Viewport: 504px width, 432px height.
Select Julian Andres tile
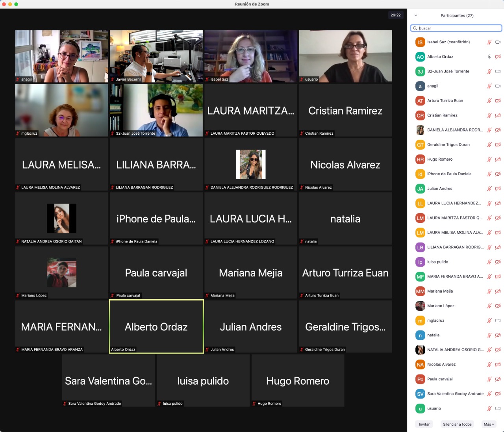coord(251,326)
